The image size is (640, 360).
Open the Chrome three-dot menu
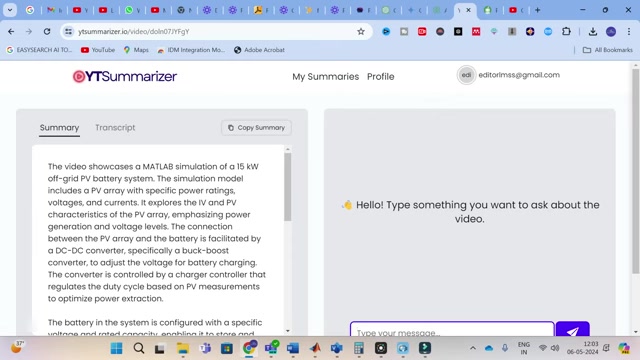(x=629, y=31)
